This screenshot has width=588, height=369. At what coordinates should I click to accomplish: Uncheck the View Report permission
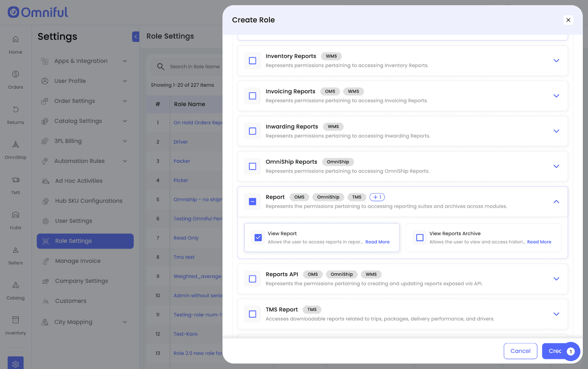[x=258, y=238]
